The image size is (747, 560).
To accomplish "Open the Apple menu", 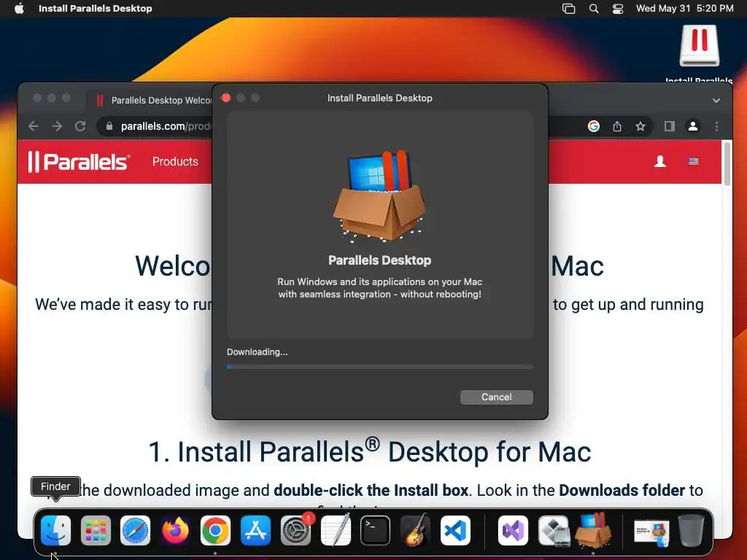I will (19, 8).
